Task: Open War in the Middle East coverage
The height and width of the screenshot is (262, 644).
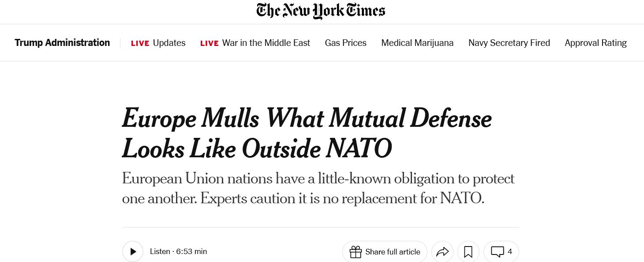Action: pos(266,43)
